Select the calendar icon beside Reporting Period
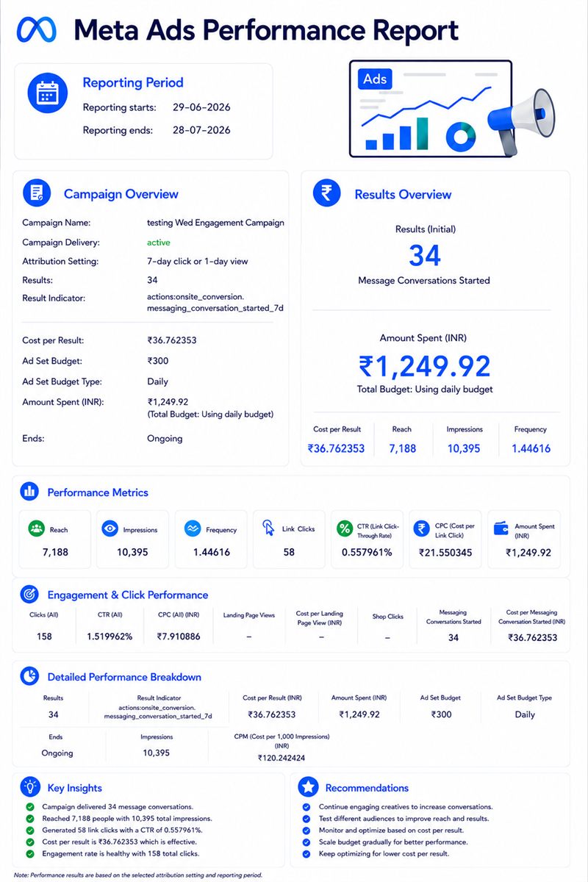Screen dimensions: 588x882 click(x=47, y=93)
